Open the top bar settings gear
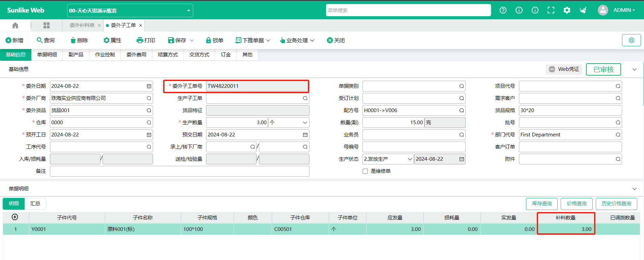This screenshot has width=644, height=260. tap(567, 10)
